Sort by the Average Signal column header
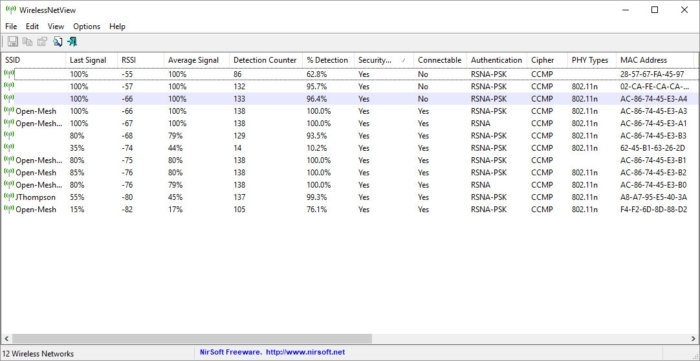 click(196, 60)
